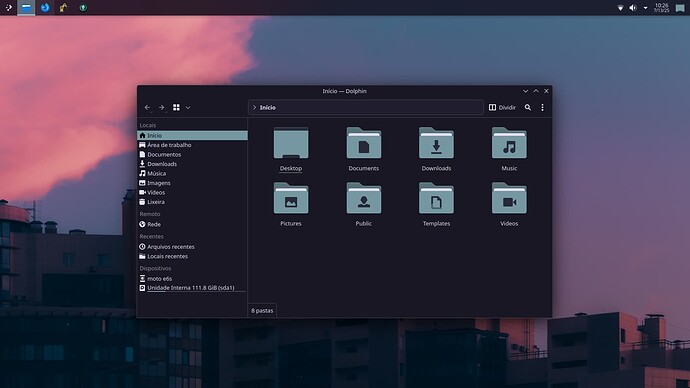The image size is (690, 388).
Task: Open Rede under Remoto
Action: pos(192,224)
